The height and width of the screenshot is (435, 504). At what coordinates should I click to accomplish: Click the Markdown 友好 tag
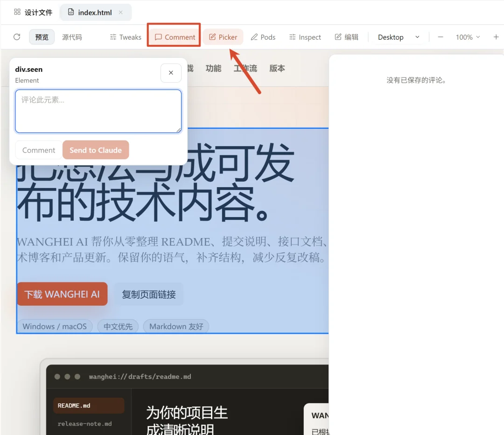[176, 326]
